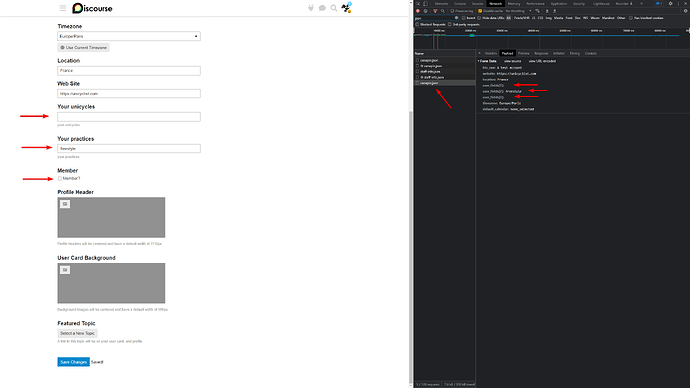
Task: Open network conditions icon
Action: pos(537,11)
